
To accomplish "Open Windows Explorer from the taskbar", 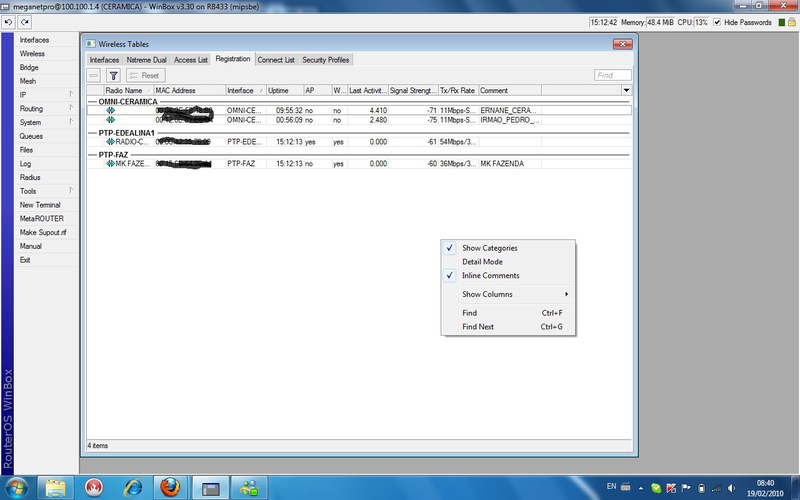I will coord(56,488).
